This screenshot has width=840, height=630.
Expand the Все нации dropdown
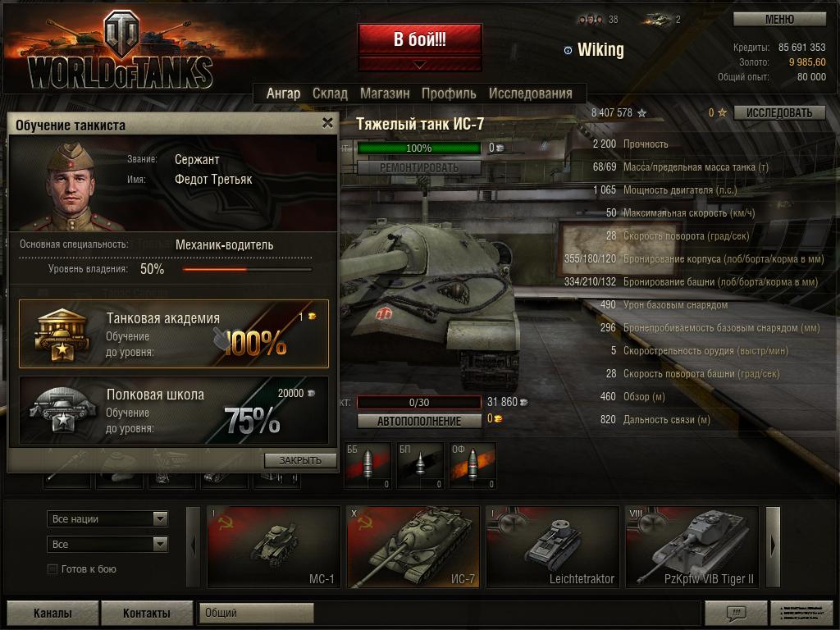click(x=107, y=518)
